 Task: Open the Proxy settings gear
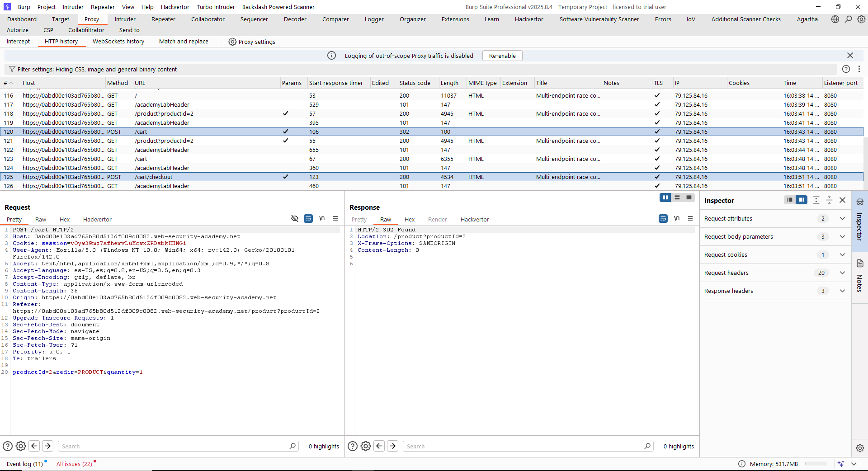[232, 42]
